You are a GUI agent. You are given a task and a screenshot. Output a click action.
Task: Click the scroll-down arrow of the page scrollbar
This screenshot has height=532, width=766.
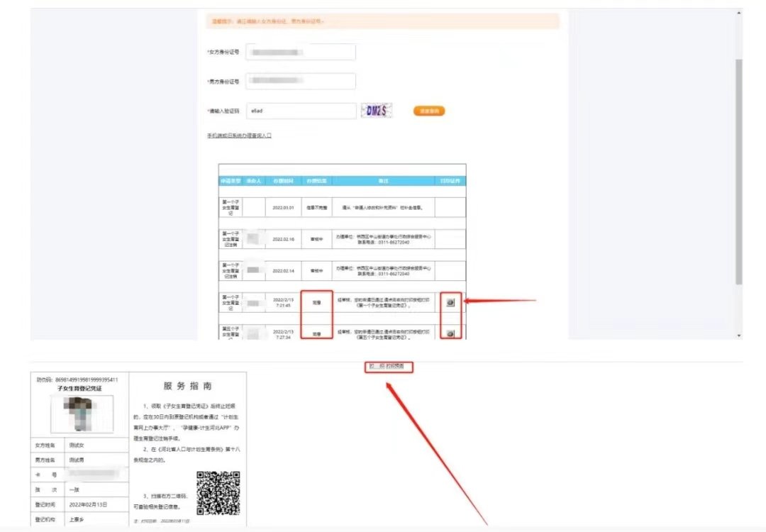pyautogui.click(x=738, y=336)
